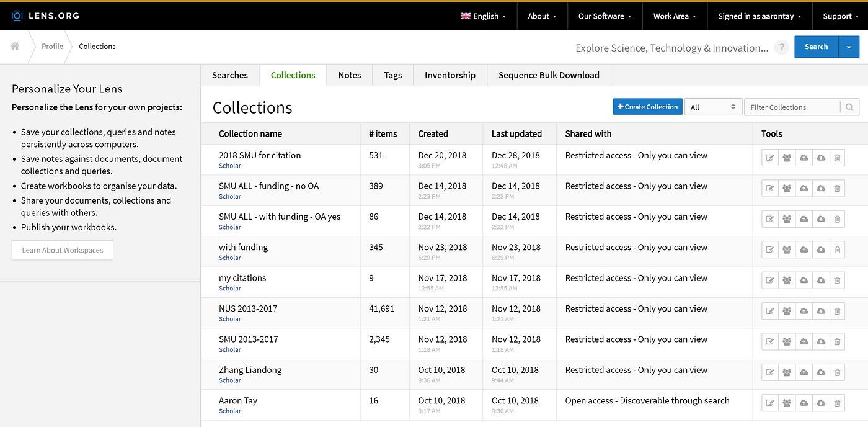Open the Sequence Bulk Download tab
This screenshot has height=427, width=868.
click(549, 75)
